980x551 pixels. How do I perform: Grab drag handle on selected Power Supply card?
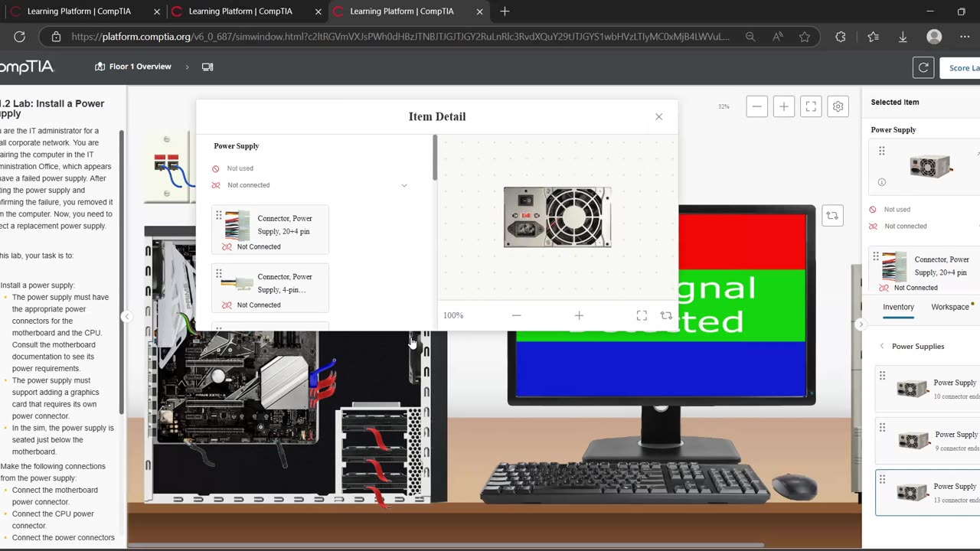pyautogui.click(x=882, y=151)
